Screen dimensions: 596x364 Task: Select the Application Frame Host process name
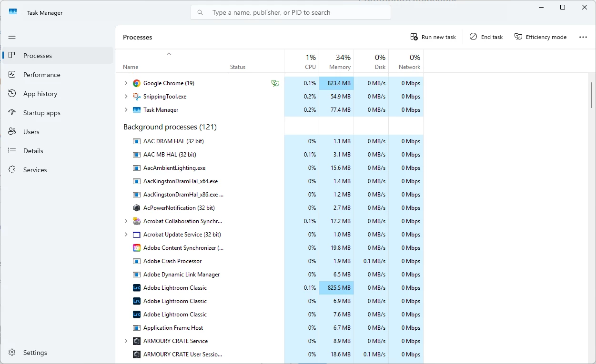coord(173,328)
